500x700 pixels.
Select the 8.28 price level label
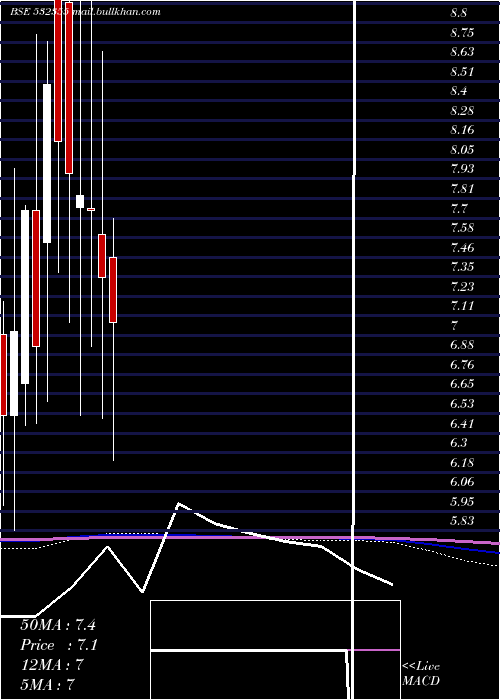(462, 110)
